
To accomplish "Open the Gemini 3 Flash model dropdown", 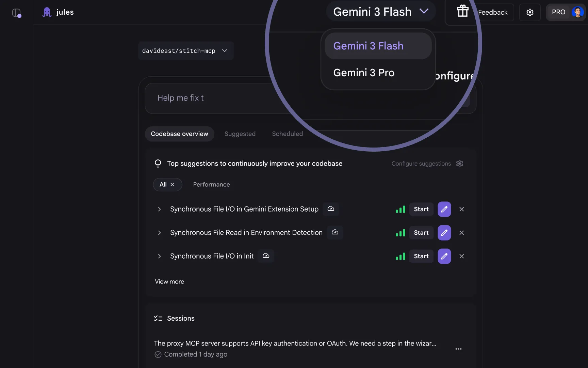I will [x=380, y=11].
